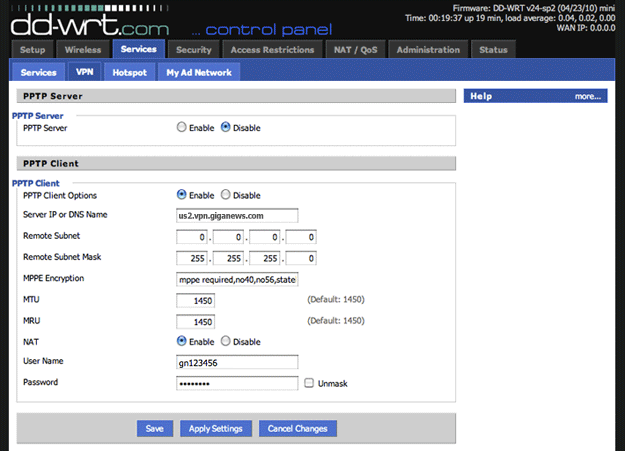Switch to the Hotspot sub-tab
The width and height of the screenshot is (625, 451).
pyautogui.click(x=130, y=72)
